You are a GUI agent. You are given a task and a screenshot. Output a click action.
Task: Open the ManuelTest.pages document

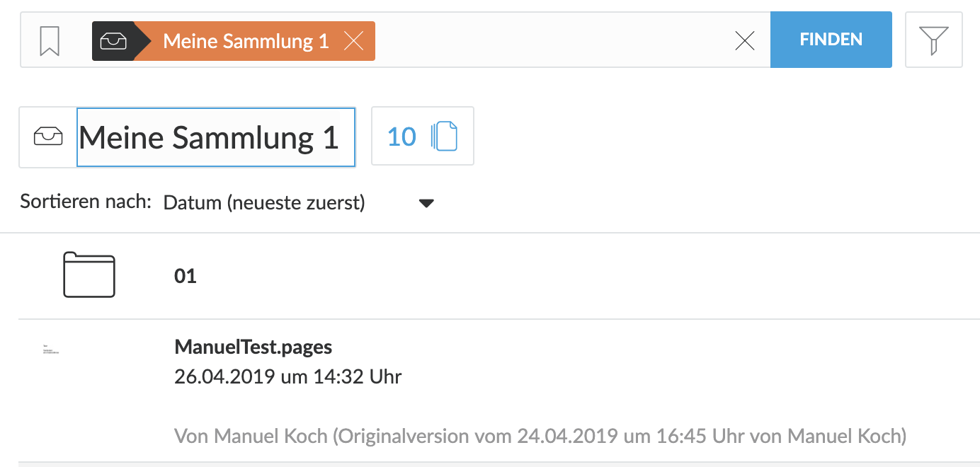point(253,347)
